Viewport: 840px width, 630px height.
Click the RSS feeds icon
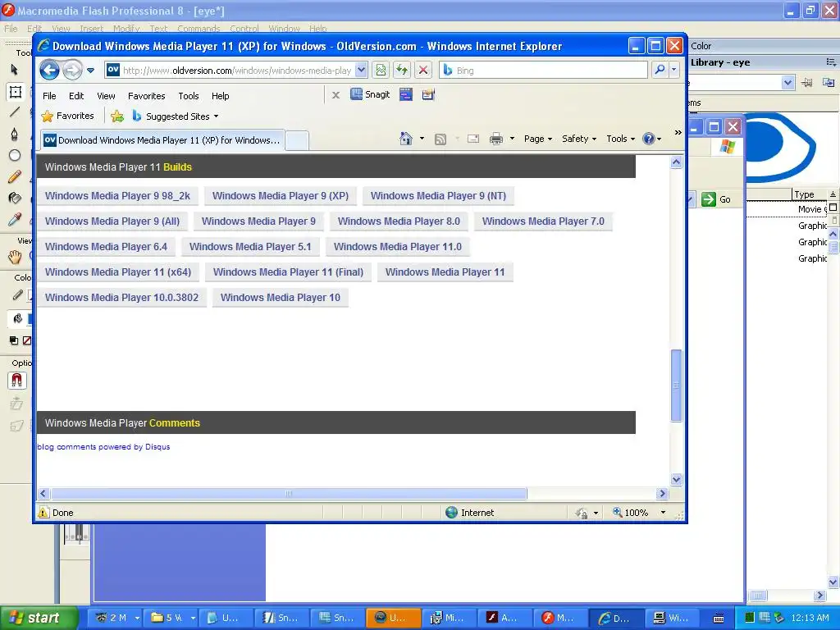pyautogui.click(x=441, y=139)
